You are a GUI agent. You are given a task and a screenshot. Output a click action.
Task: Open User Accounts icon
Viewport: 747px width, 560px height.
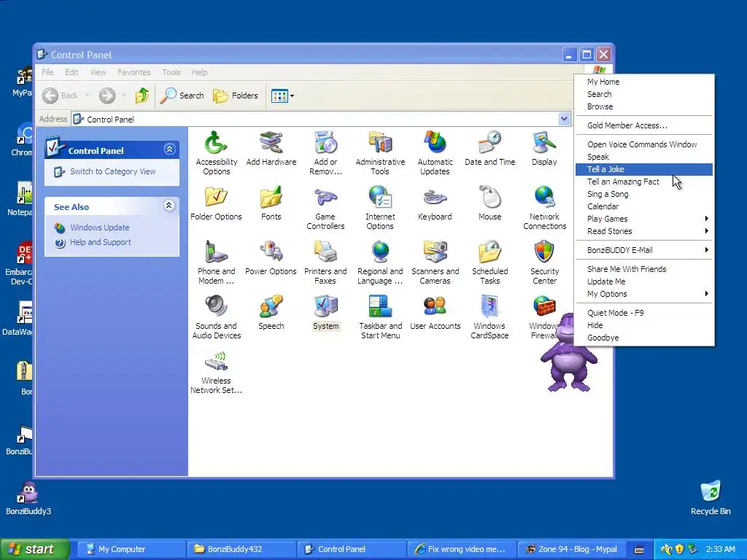point(435,312)
